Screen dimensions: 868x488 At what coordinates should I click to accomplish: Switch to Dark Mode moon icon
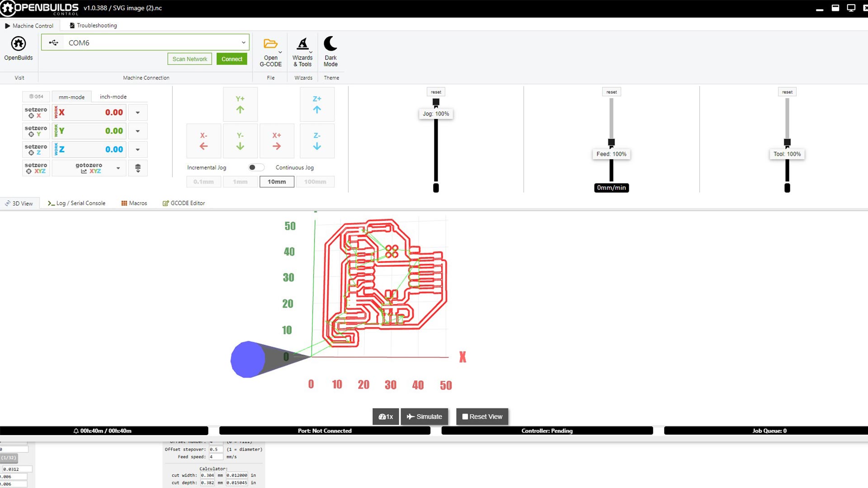tap(330, 43)
